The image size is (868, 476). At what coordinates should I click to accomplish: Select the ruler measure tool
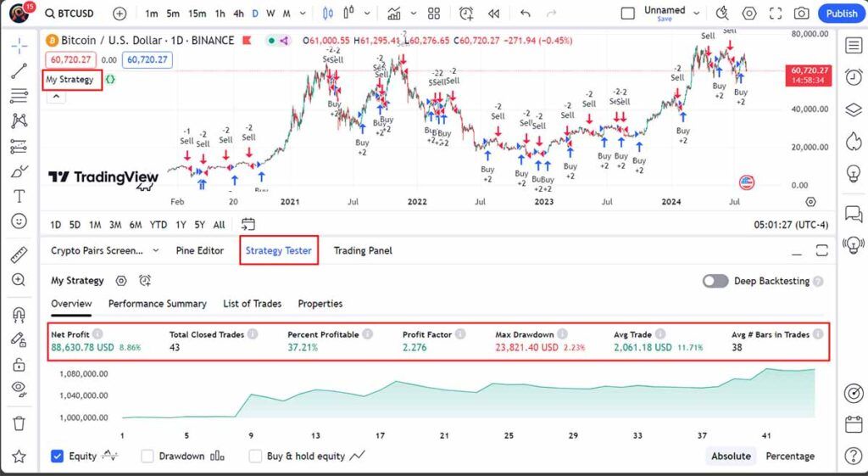(x=19, y=255)
